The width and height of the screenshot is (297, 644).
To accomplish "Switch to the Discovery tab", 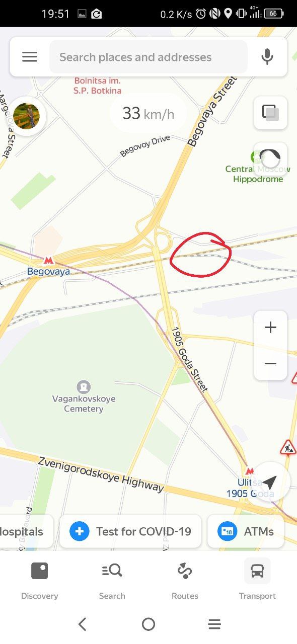I will pos(39,582).
